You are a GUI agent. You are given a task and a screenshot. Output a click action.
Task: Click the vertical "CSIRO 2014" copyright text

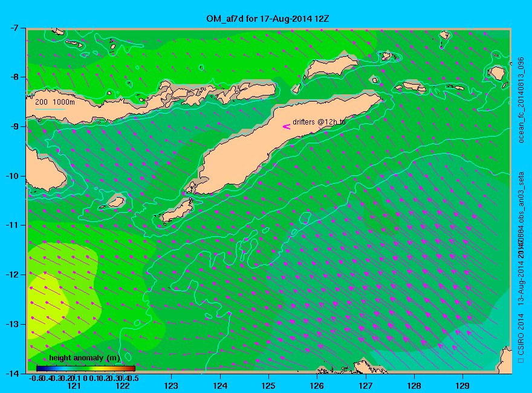tap(521, 334)
